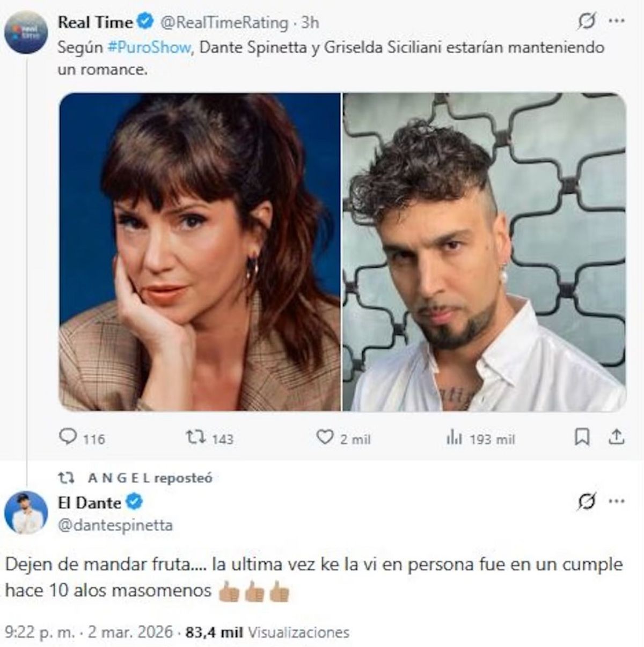Open the right photo of the man
Viewport: 644px width, 647px height.
tap(484, 252)
